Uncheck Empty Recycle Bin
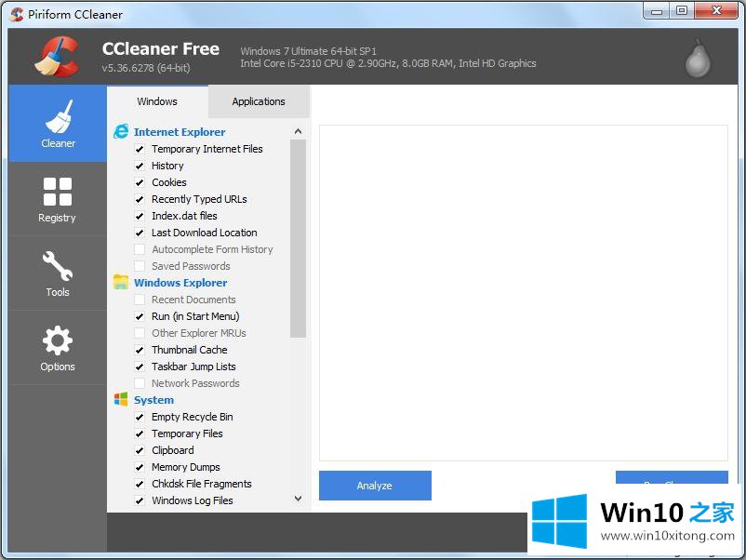Viewport: 746px width, 560px height. (140, 418)
